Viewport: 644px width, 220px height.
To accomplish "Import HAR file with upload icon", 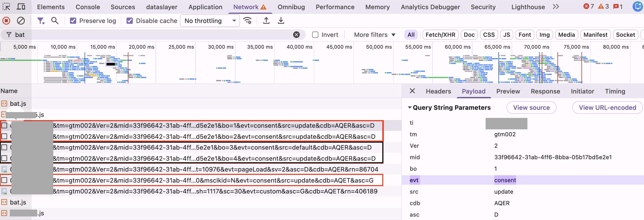I will [266, 20].
